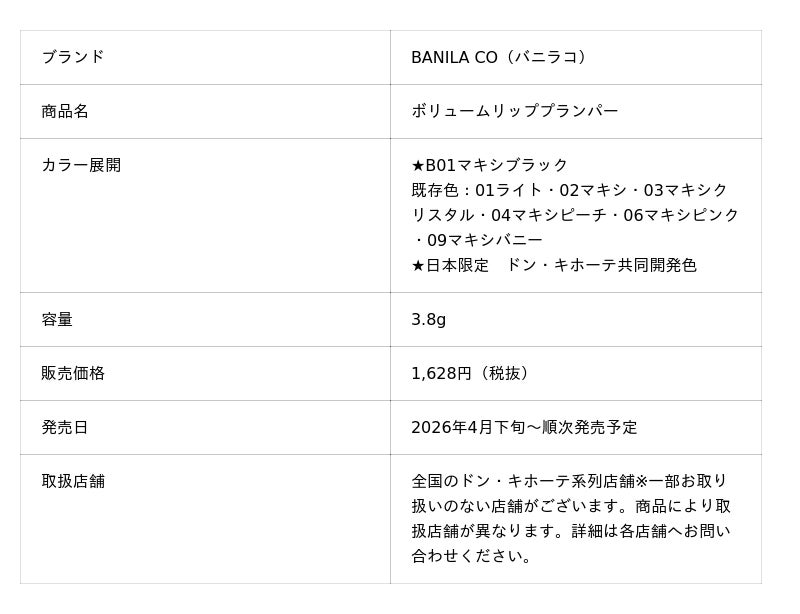The image size is (800, 614).
Task: Select the "商品名" row label
Action: tap(65, 111)
